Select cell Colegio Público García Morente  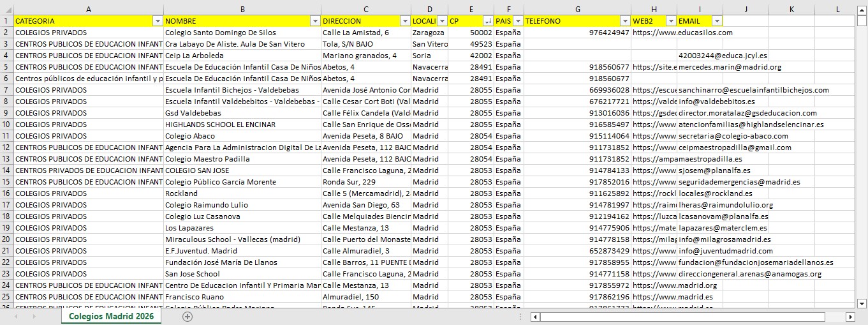[x=242, y=182]
